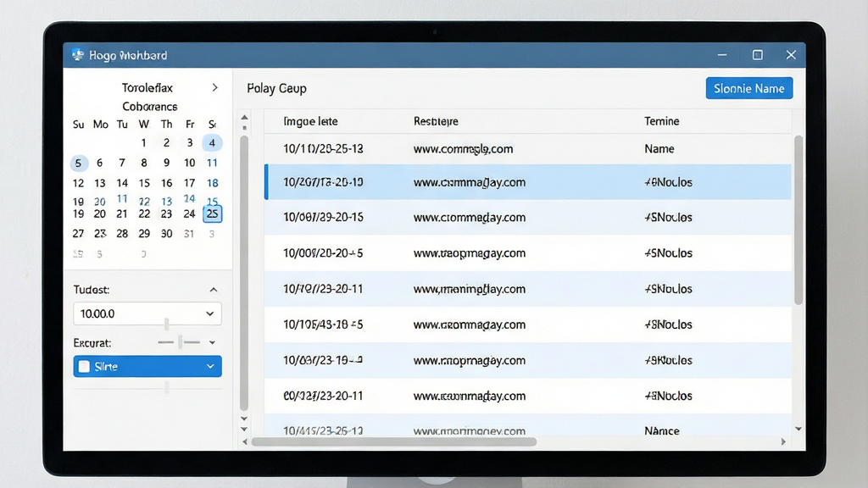Viewport: 868px width, 488px height.
Task: Tick the Slrte checkbox
Action: pos(84,366)
